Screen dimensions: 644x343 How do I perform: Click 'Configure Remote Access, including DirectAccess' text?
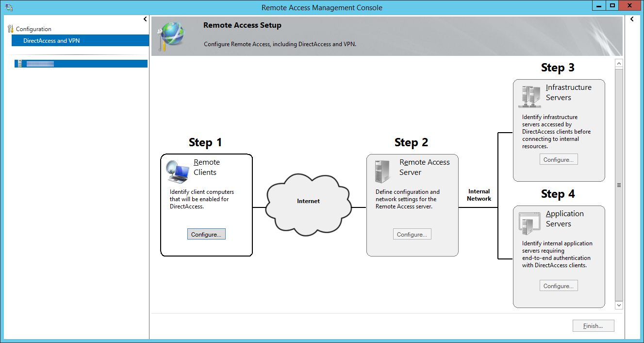point(280,44)
